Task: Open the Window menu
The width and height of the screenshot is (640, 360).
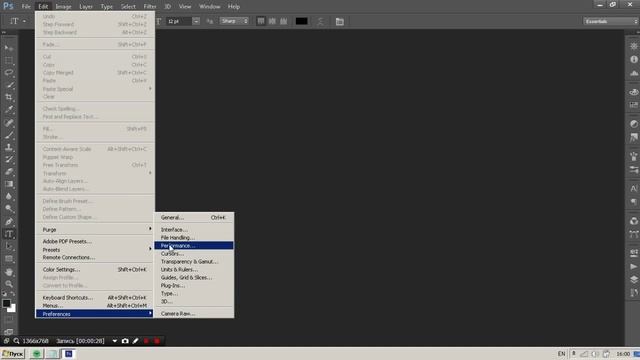Action: tap(210, 7)
